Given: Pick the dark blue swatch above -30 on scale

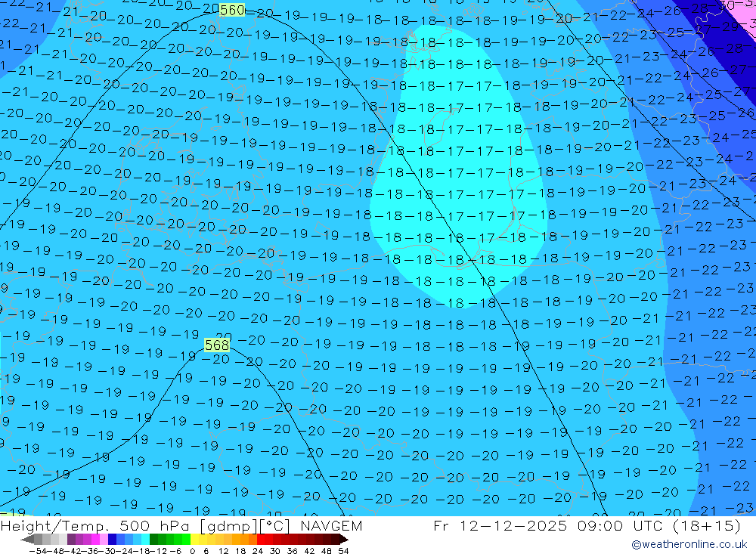Looking at the screenshot, I should [x=112, y=540].
